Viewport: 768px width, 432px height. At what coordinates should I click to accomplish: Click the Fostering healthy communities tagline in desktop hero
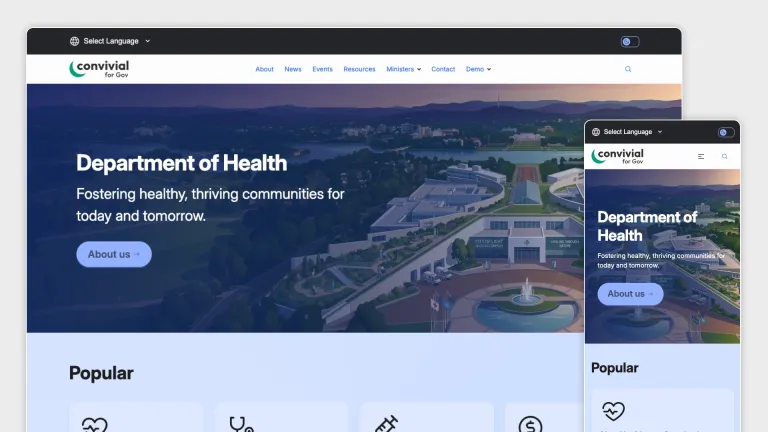pos(211,205)
